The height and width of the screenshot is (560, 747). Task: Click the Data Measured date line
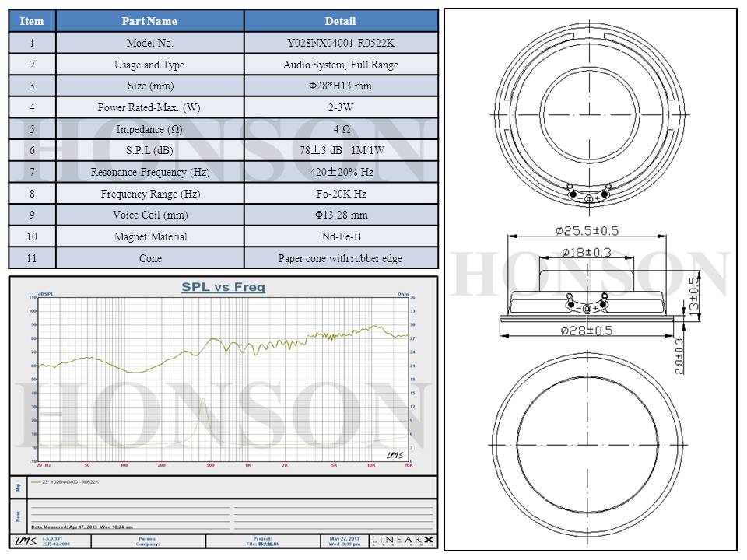(x=82, y=527)
